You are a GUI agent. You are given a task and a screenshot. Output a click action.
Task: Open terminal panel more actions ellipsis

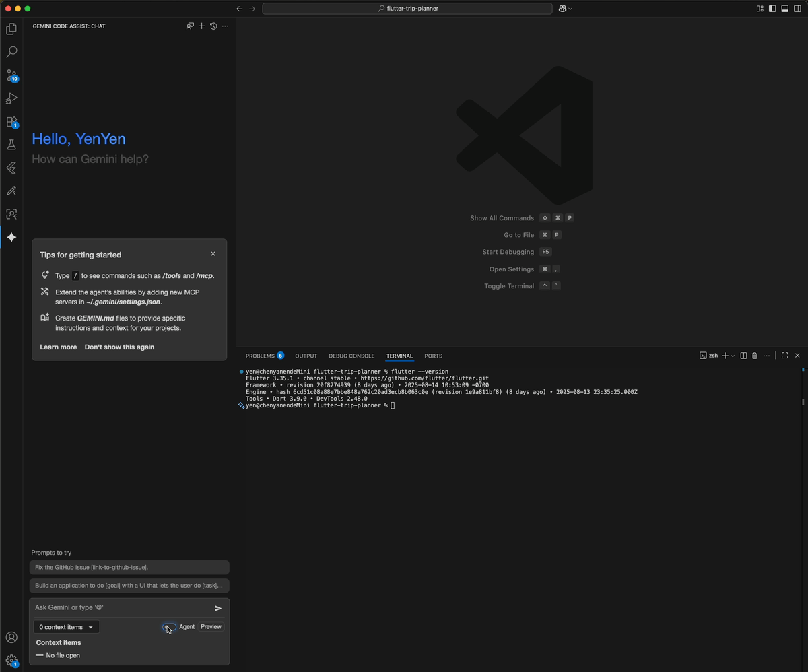(x=767, y=356)
